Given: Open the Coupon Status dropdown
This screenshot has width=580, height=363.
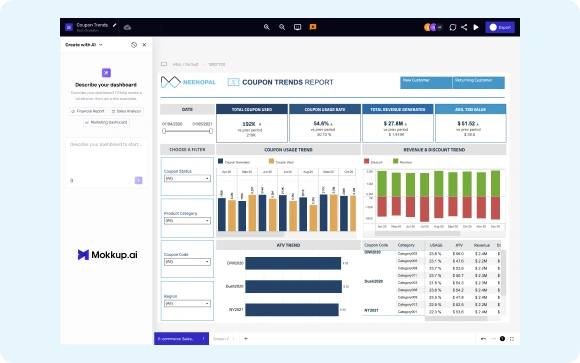Looking at the screenshot, I should tap(187, 178).
